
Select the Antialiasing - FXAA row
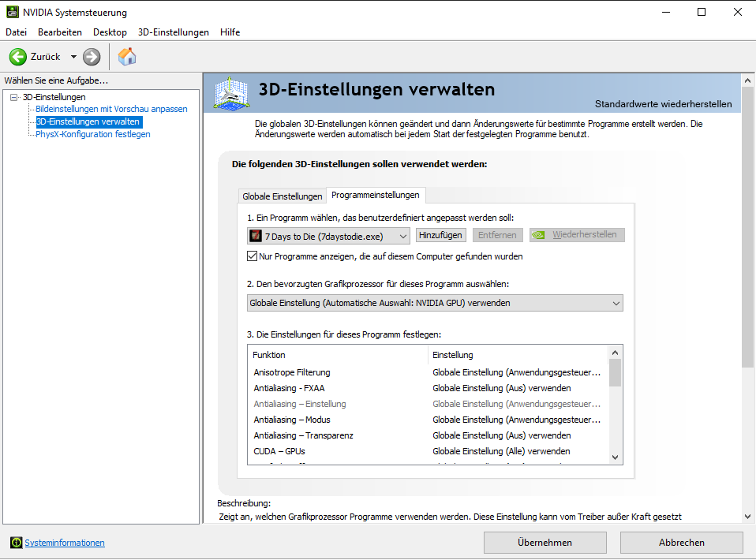(x=429, y=388)
